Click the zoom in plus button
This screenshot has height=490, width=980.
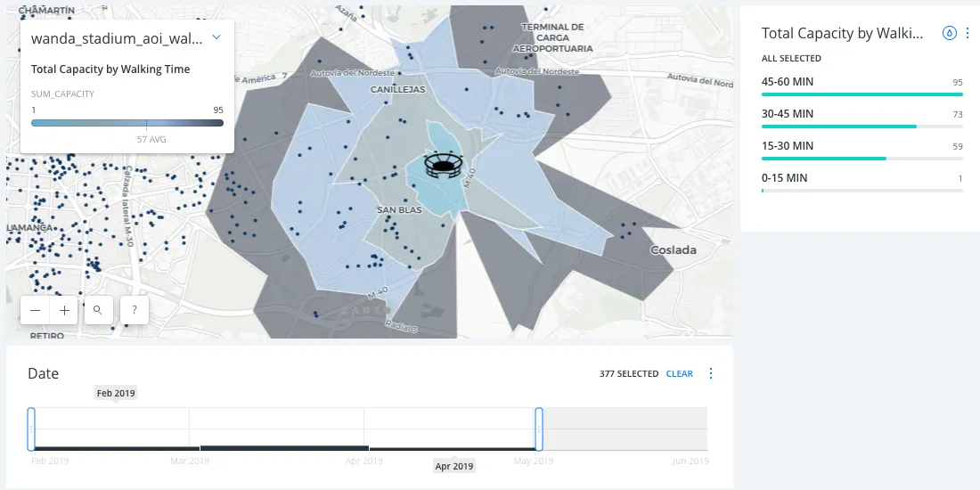pyautogui.click(x=65, y=310)
